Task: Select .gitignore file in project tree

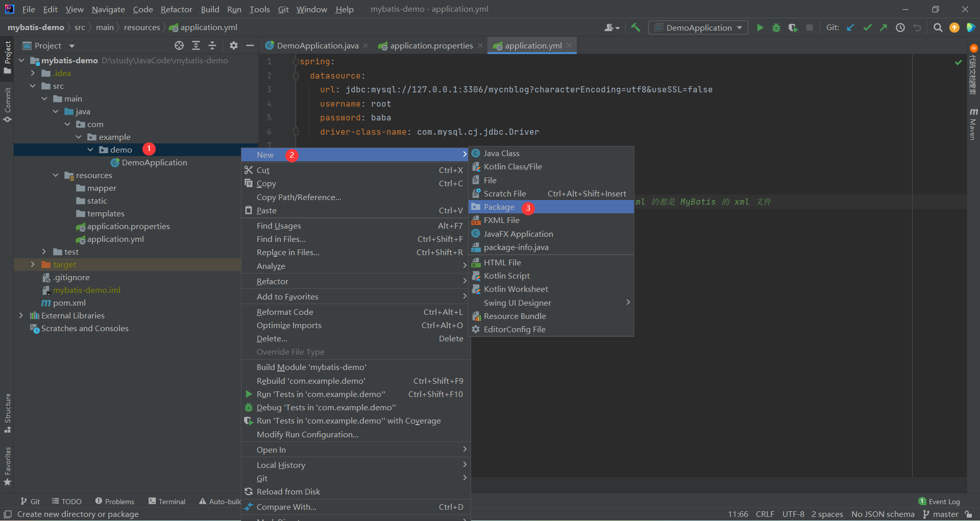Action: [x=71, y=277]
